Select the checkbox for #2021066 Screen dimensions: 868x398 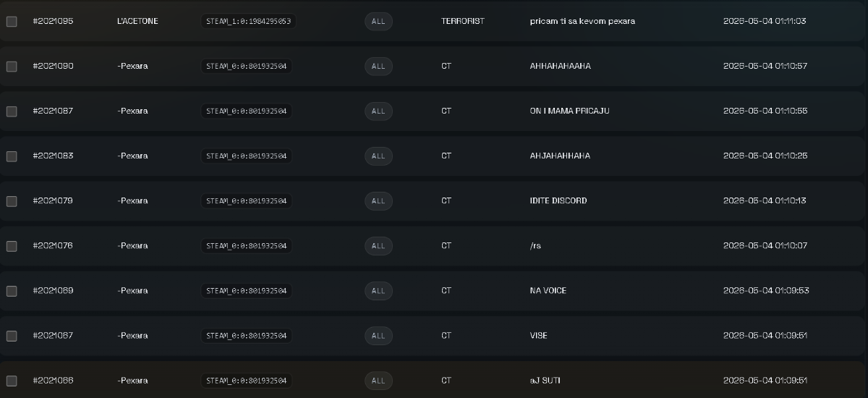click(12, 381)
